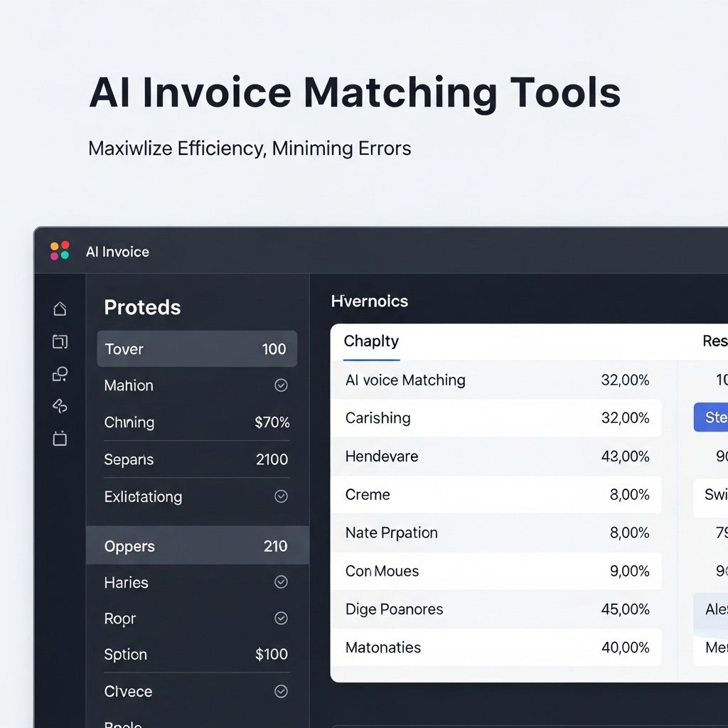Screen dimensions: 728x728
Task: Open the link-shaped sidebar icon
Action: pyautogui.click(x=60, y=406)
